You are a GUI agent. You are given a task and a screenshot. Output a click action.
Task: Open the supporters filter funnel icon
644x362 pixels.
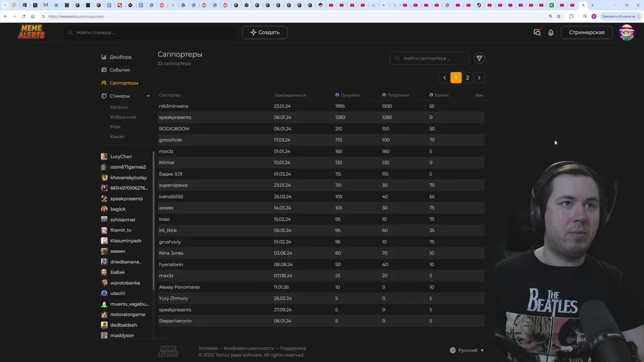point(479,58)
